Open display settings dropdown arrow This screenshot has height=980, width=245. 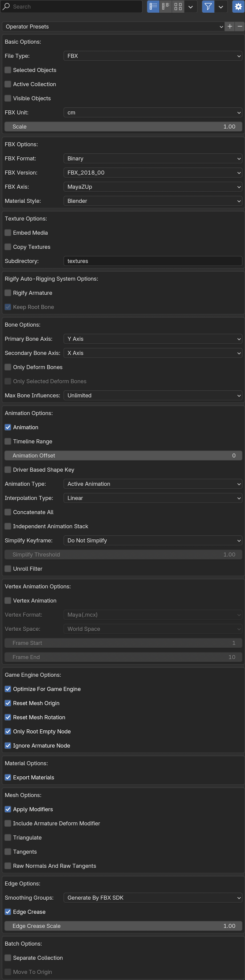[191, 7]
